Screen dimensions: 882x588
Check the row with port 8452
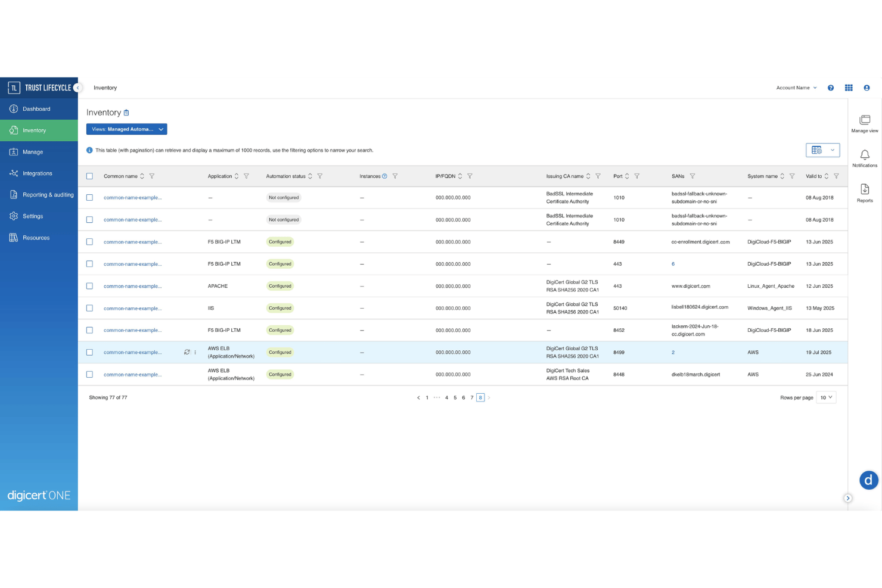coord(89,330)
